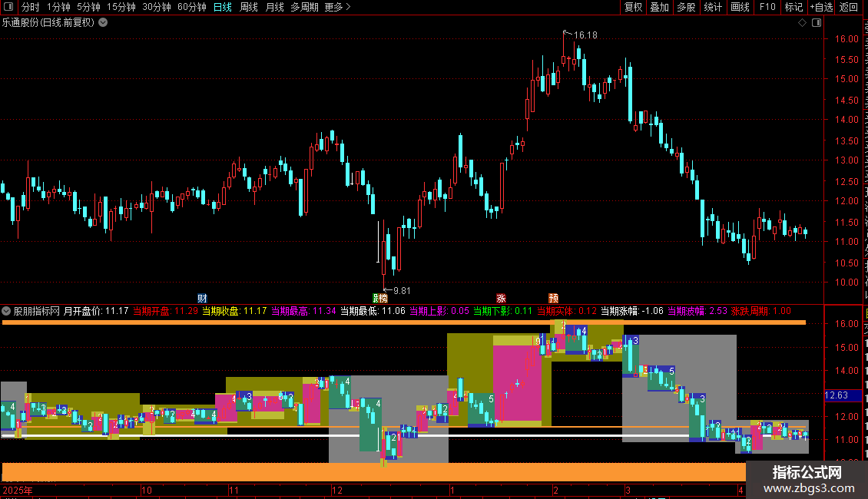
Task: Select the 1分钟 period
Action: [x=58, y=7]
